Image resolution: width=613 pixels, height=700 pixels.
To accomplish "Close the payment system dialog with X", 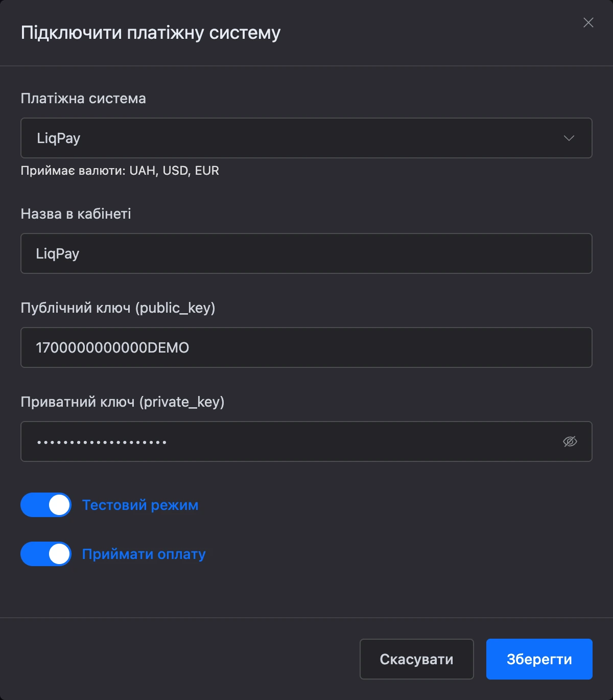I will point(588,22).
